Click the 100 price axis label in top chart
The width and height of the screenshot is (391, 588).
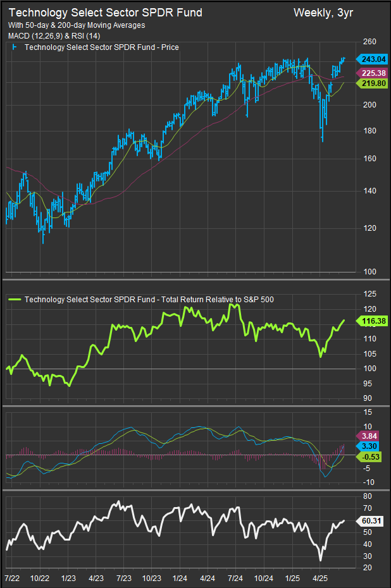click(369, 271)
